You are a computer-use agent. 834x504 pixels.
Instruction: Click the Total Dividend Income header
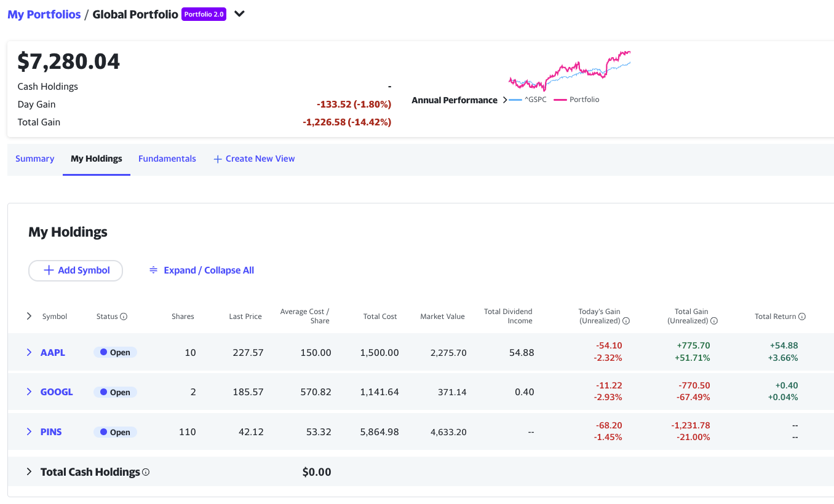(x=508, y=316)
